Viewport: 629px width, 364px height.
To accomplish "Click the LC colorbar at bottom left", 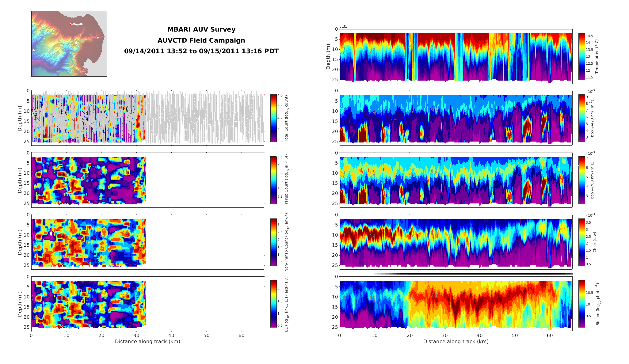I will pyautogui.click(x=273, y=304).
